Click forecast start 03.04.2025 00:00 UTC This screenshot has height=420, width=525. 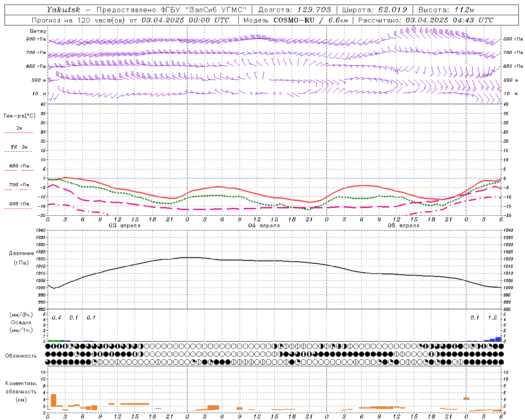[x=185, y=20]
